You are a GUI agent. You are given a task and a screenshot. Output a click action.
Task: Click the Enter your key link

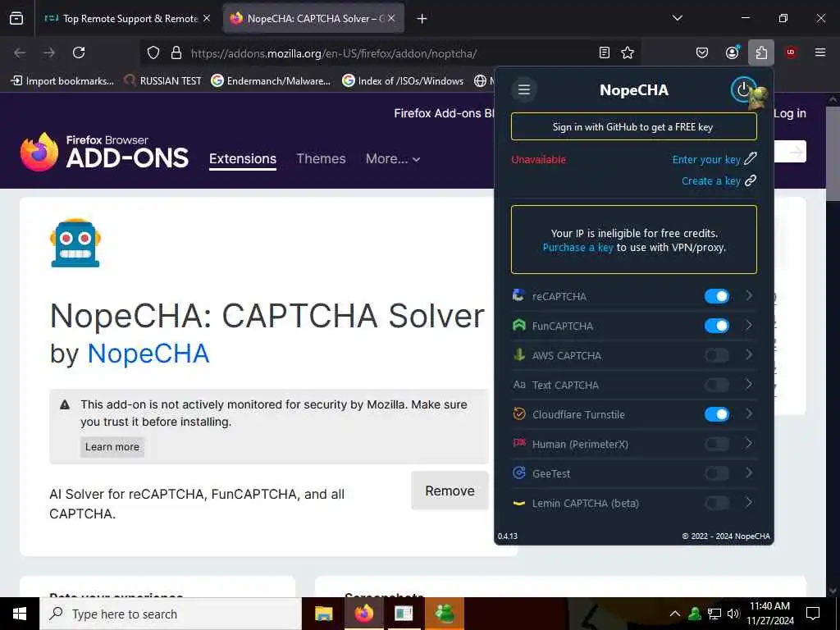(x=706, y=159)
